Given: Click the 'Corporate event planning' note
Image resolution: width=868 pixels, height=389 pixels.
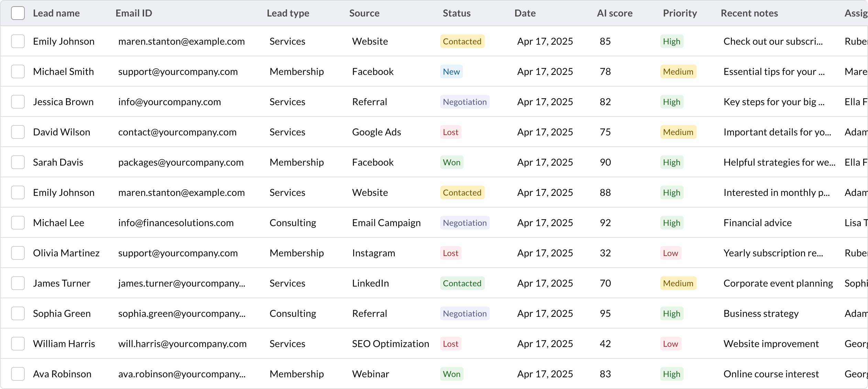Looking at the screenshot, I should click(x=778, y=283).
